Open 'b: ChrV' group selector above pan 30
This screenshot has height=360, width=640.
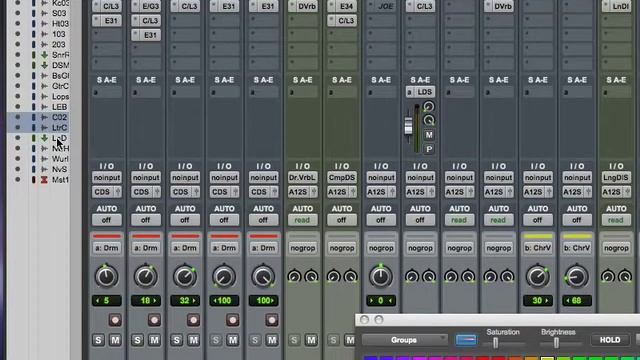pyautogui.click(x=538, y=248)
